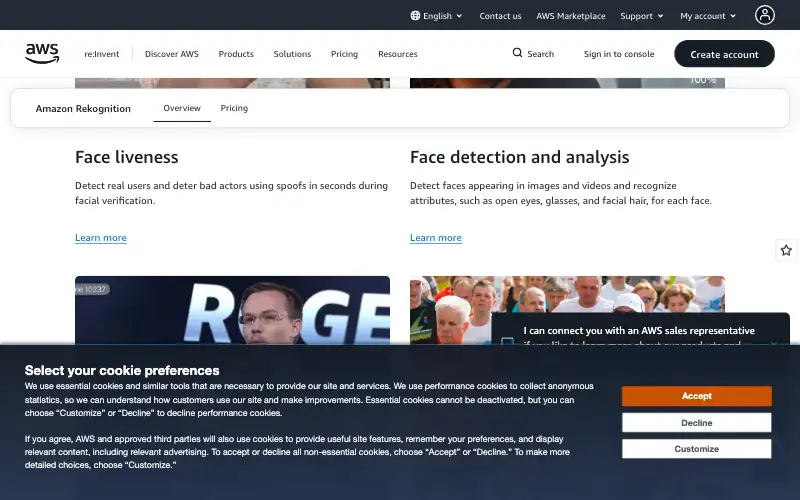Open the Pricing menu in main navigation
Screen dimensions: 800x500
click(344, 54)
